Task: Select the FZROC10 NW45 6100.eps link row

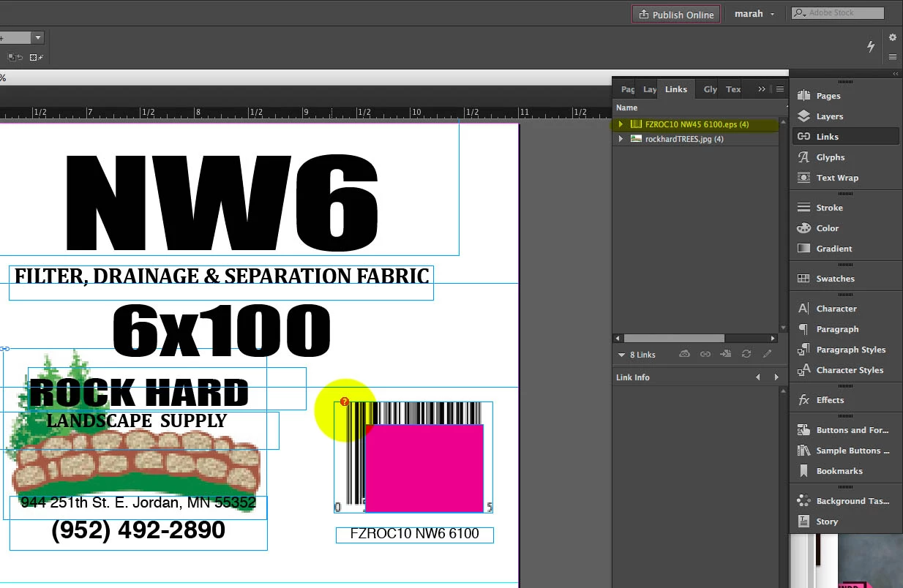Action: pos(695,124)
